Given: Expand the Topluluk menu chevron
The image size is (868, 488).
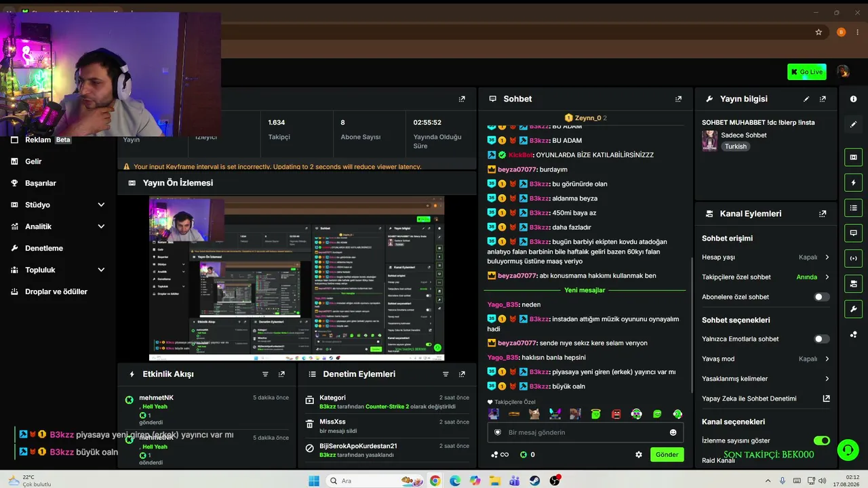Looking at the screenshot, I should tap(101, 270).
